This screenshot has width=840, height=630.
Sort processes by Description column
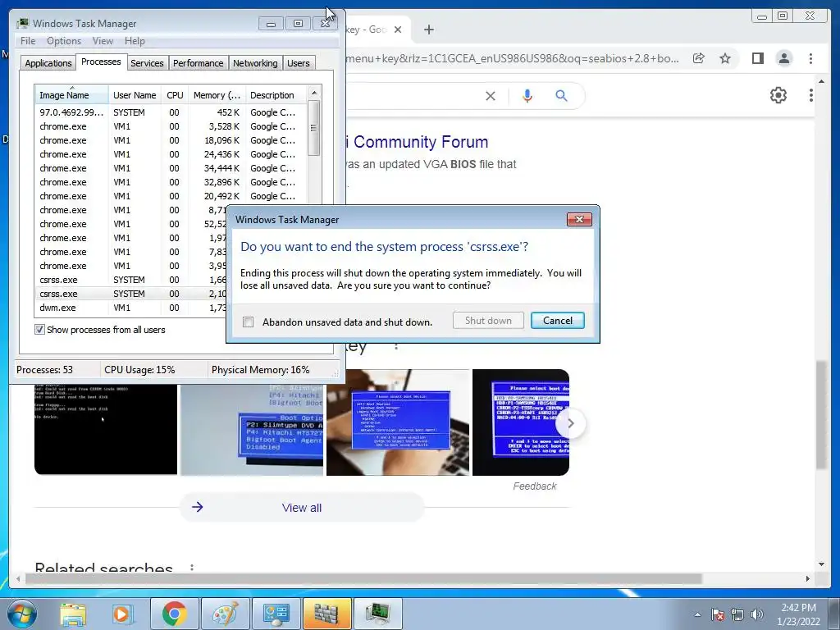(x=276, y=95)
